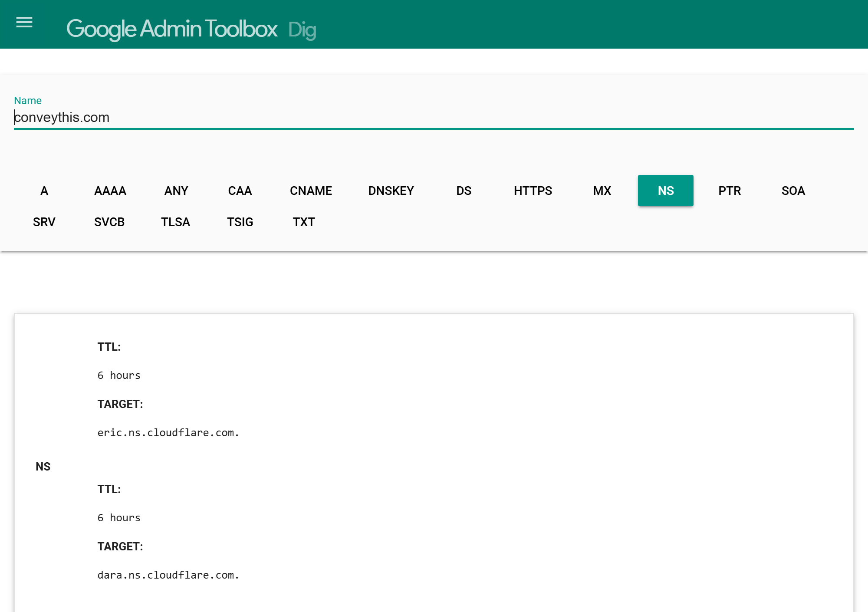Focus the Name input field
The image size is (868, 612).
(434, 117)
